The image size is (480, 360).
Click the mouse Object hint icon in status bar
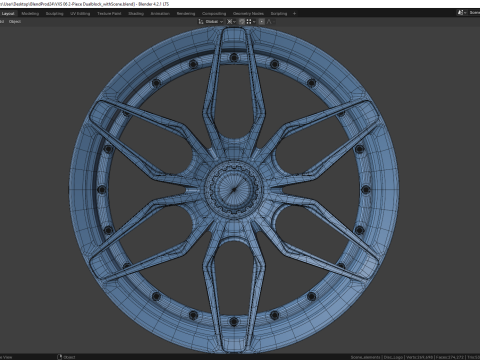point(60,357)
